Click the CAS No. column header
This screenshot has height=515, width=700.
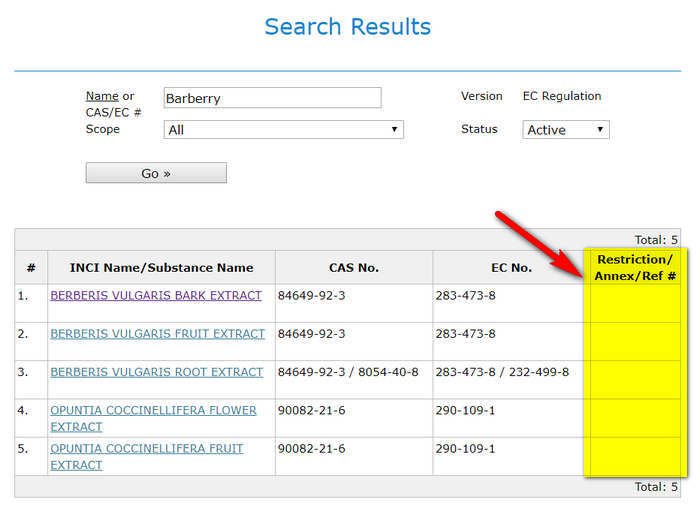coord(354,268)
